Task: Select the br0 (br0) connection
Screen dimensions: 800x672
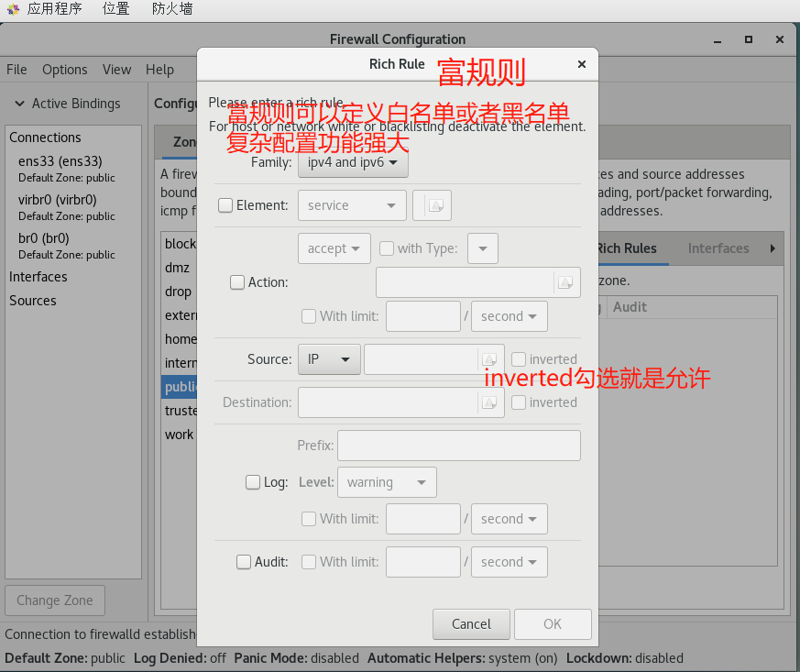Action: tap(73, 246)
